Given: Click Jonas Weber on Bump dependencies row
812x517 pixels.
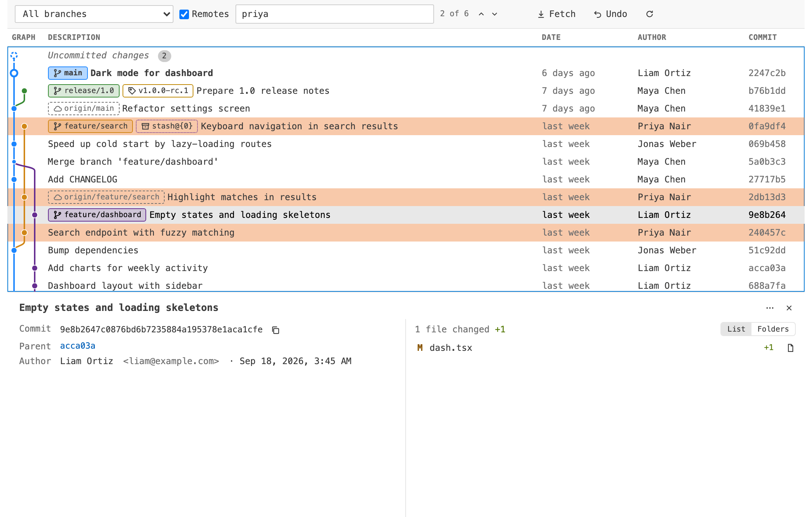Looking at the screenshot, I should [x=667, y=250].
